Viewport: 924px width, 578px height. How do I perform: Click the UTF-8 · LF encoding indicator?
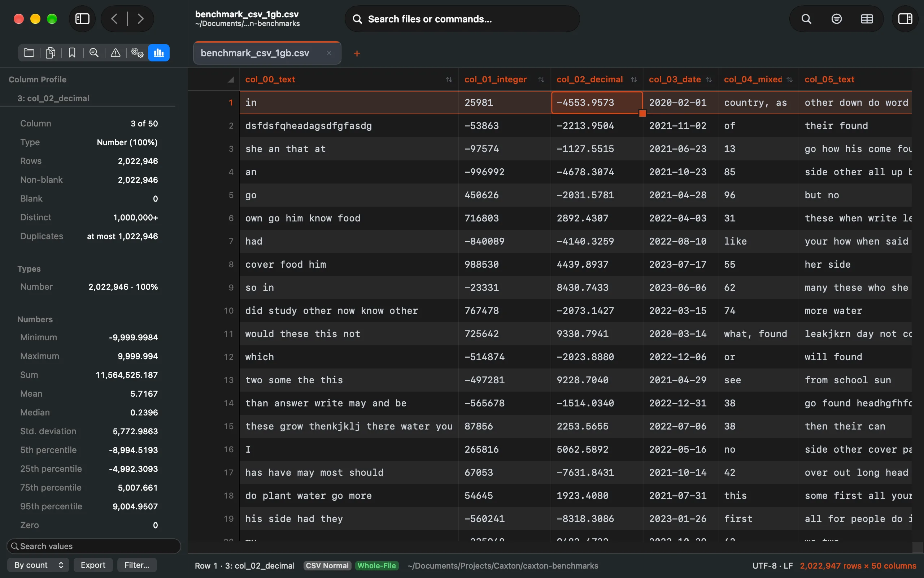(772, 565)
